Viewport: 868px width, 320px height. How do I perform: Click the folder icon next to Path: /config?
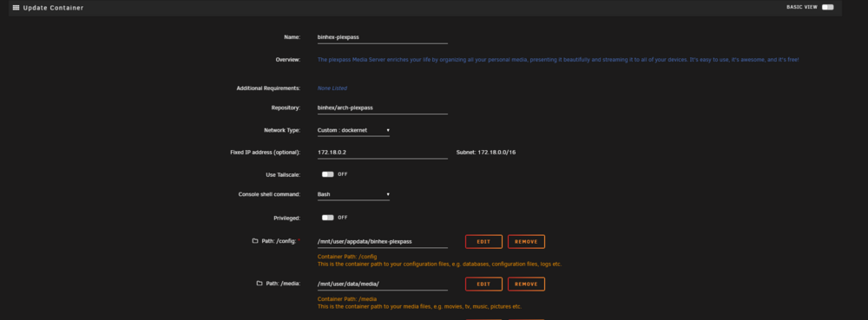point(255,241)
